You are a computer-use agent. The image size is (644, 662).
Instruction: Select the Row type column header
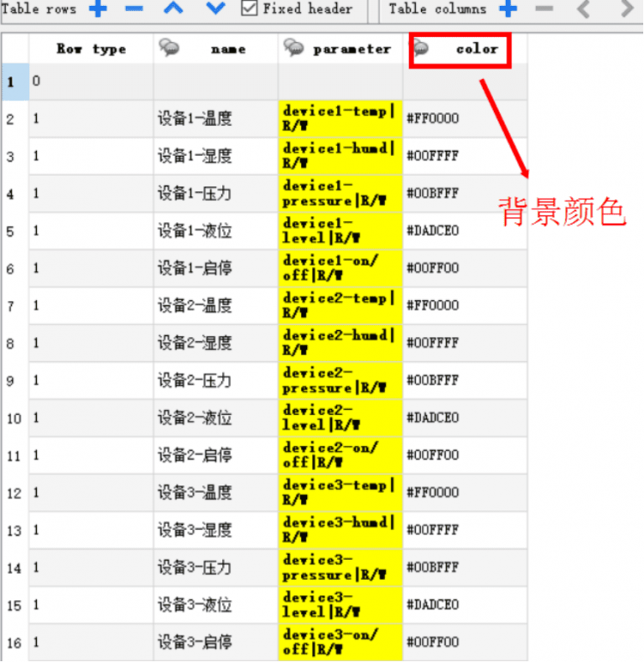91,49
